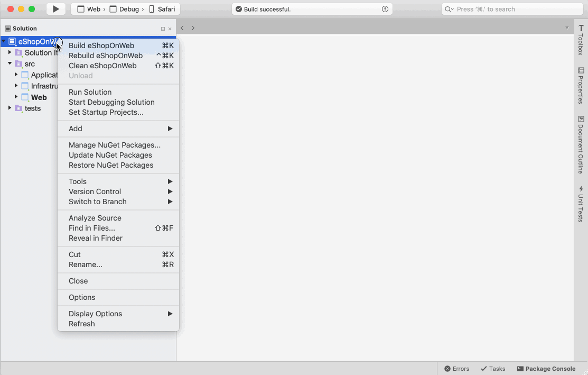
Task: Click the Run play button in toolbar
Action: click(56, 9)
